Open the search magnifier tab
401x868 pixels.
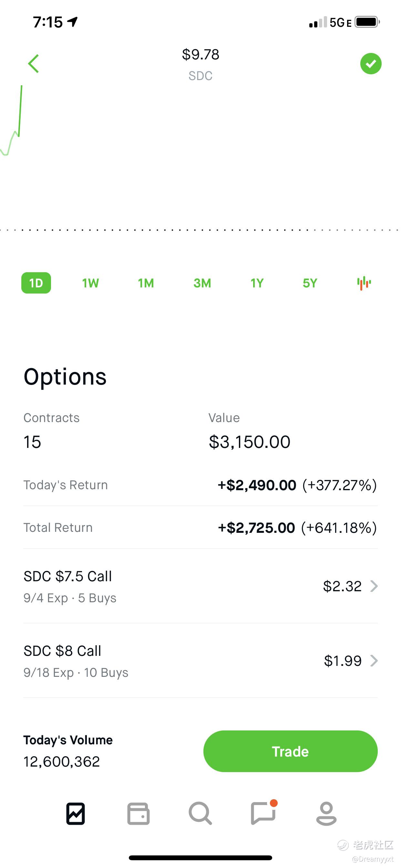click(200, 813)
